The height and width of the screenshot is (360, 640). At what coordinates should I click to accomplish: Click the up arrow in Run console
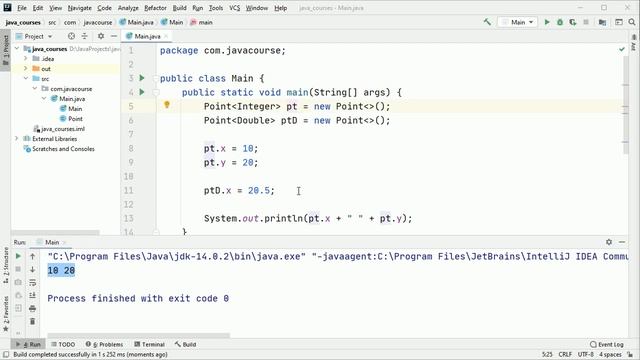click(33, 256)
